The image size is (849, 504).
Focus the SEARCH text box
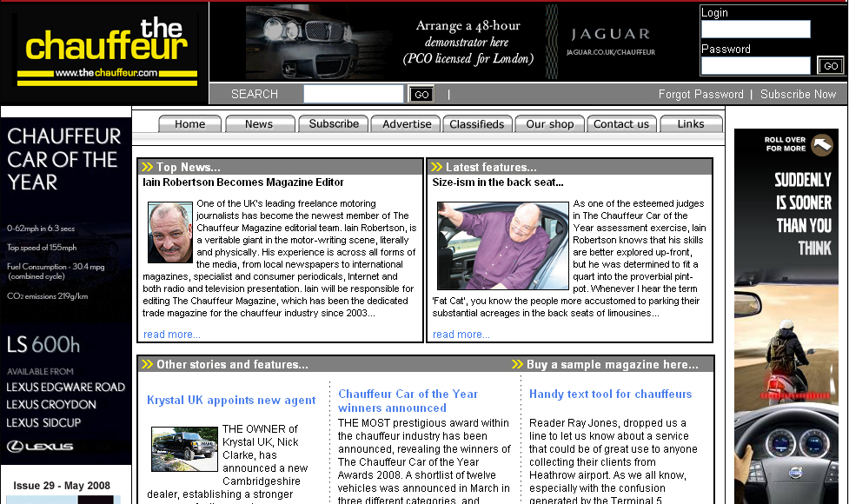coord(354,94)
